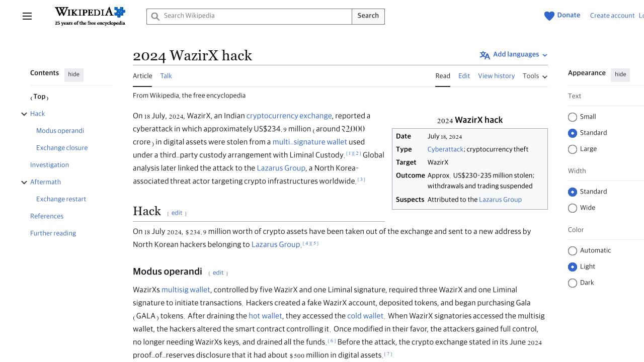Click citation reference [7]
Screen dimensions: 644x362
(388, 354)
